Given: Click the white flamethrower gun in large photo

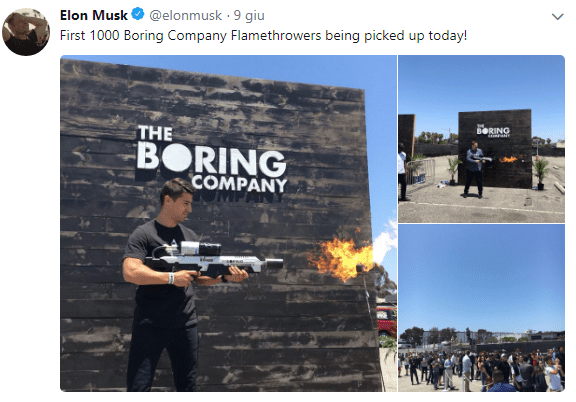Looking at the screenshot, I should pos(214,258).
